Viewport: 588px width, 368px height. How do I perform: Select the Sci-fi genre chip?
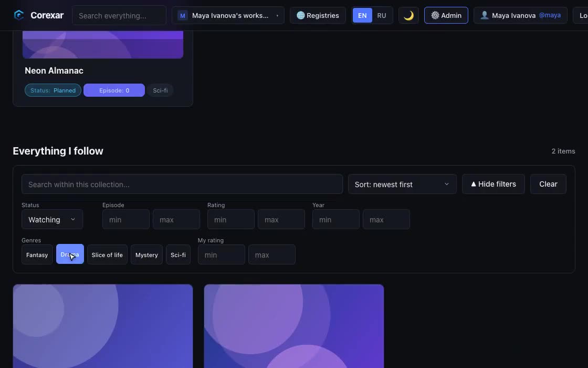tap(178, 254)
